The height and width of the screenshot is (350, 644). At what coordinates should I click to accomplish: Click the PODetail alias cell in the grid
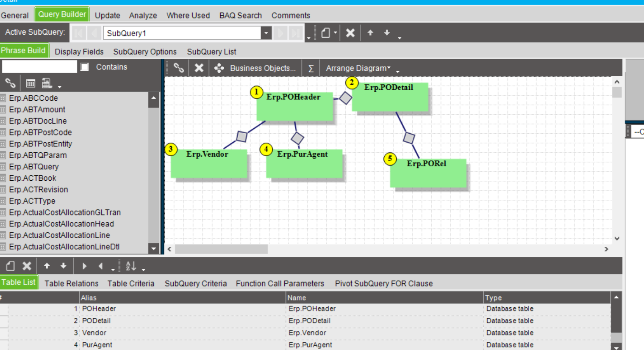click(x=183, y=321)
